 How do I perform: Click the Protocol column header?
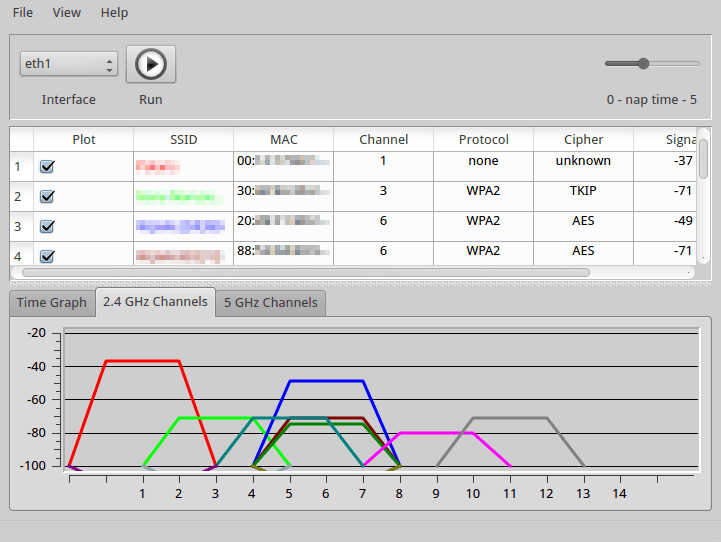[484, 140]
